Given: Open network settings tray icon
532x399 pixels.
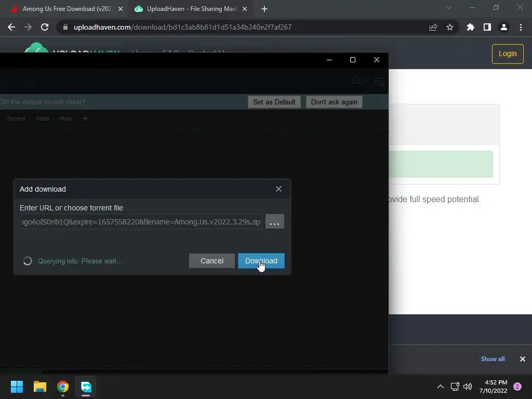Looking at the screenshot, I should 455,387.
